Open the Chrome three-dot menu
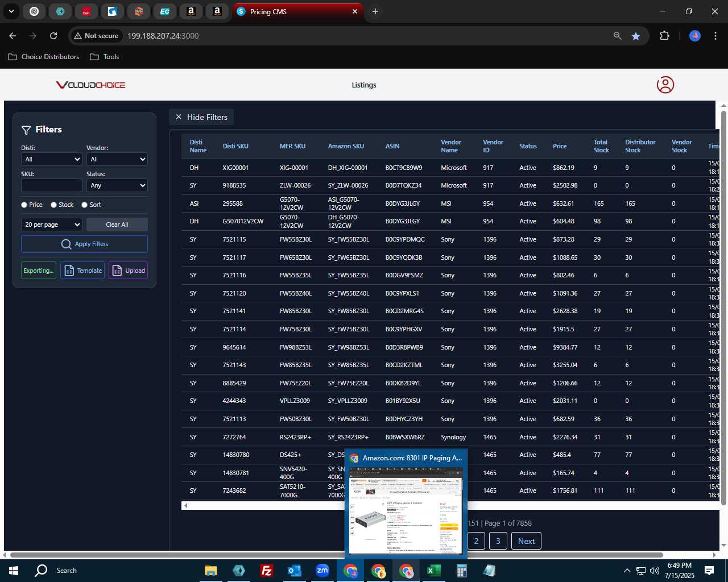The image size is (728, 582). [x=714, y=36]
